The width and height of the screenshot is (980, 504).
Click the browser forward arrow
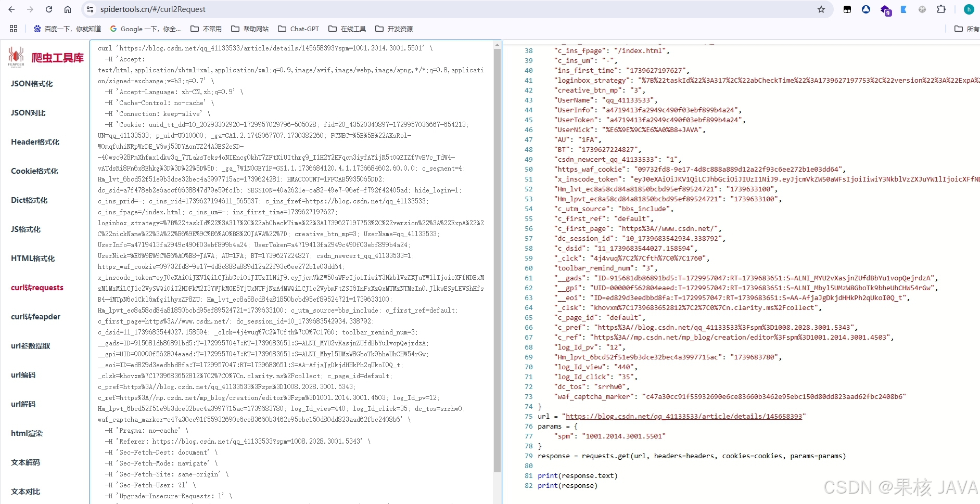coord(30,9)
